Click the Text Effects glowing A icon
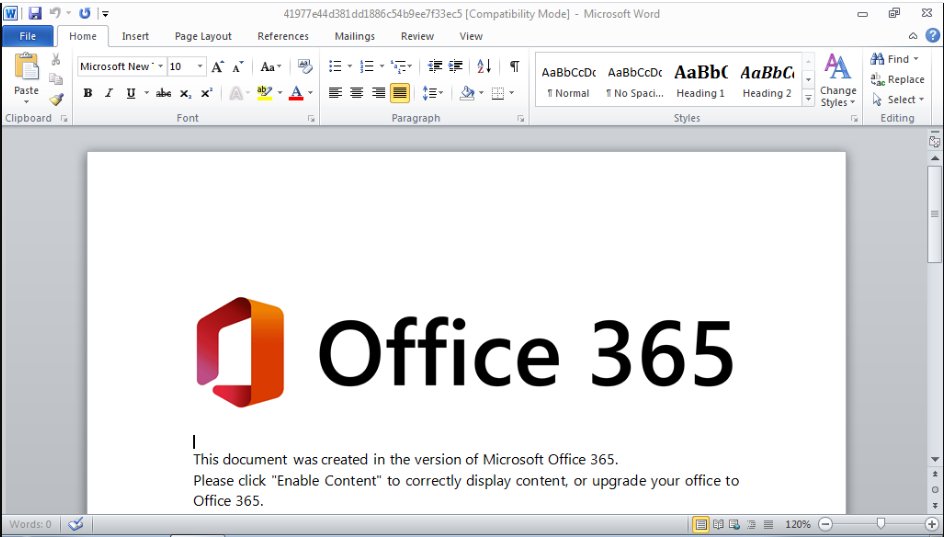The width and height of the screenshot is (944, 537). coord(237,93)
